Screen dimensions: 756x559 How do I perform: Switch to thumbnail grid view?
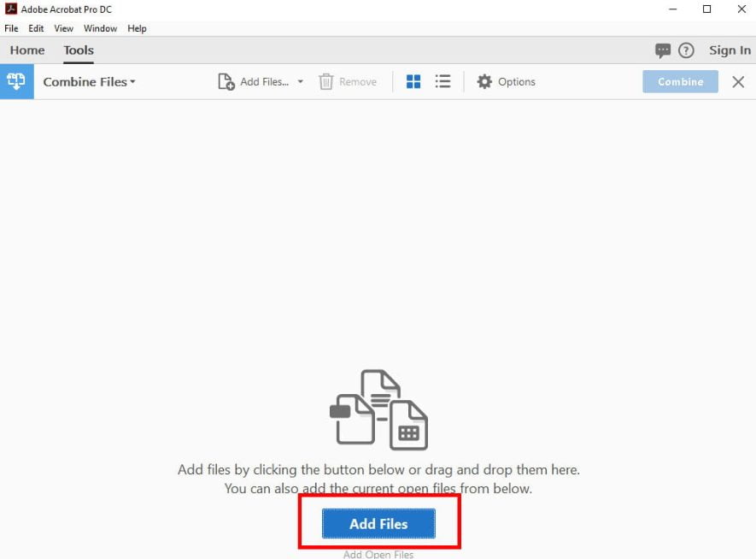point(413,81)
